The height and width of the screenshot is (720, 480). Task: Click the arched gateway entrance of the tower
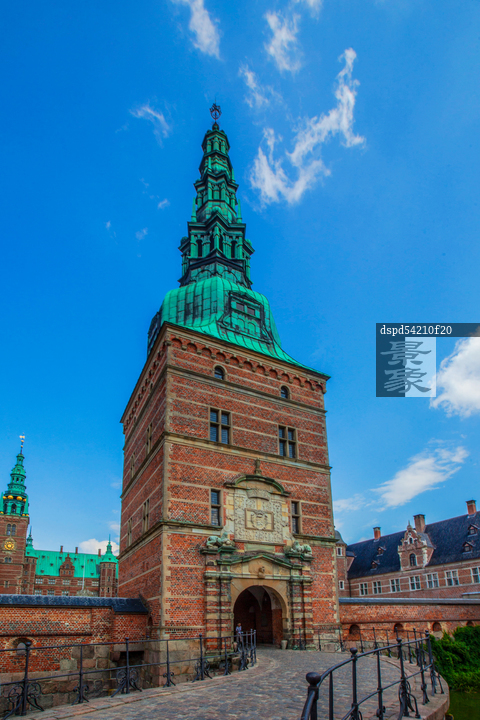[x=258, y=615]
